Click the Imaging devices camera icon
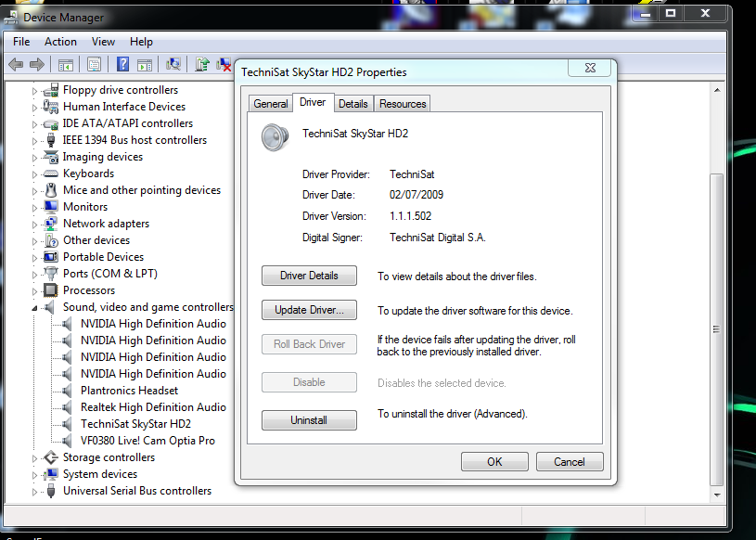Image resolution: width=756 pixels, height=540 pixels. coord(51,157)
